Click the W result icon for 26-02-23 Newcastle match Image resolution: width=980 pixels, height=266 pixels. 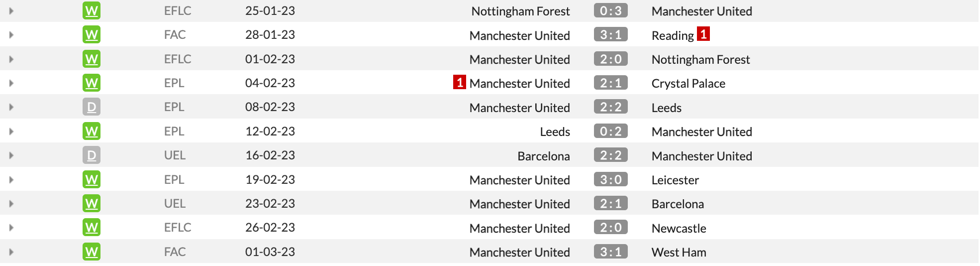coord(92,228)
